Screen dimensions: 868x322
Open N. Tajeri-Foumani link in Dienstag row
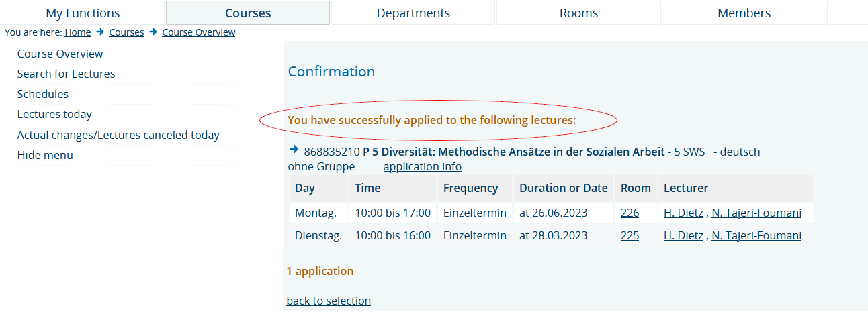click(756, 235)
